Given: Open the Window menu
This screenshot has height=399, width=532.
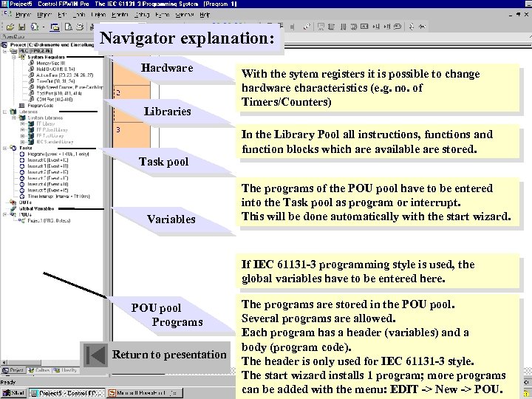Looking at the screenshot, I should tap(185, 15).
